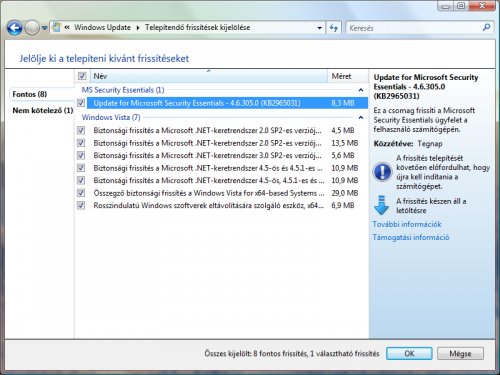Uncheck the Összegző biztonsági frissítés checkbox
Screen dimensions: 500x375
coord(81,193)
